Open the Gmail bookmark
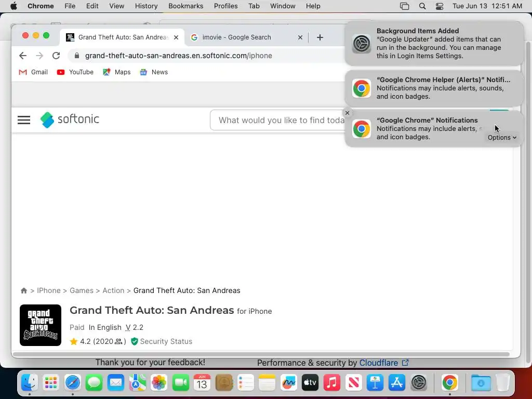 point(33,72)
